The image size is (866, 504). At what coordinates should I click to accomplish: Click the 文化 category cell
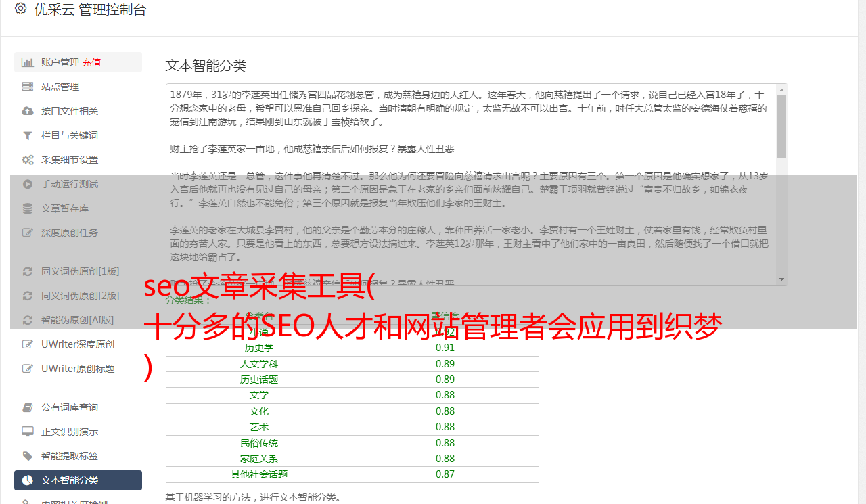coord(259,411)
